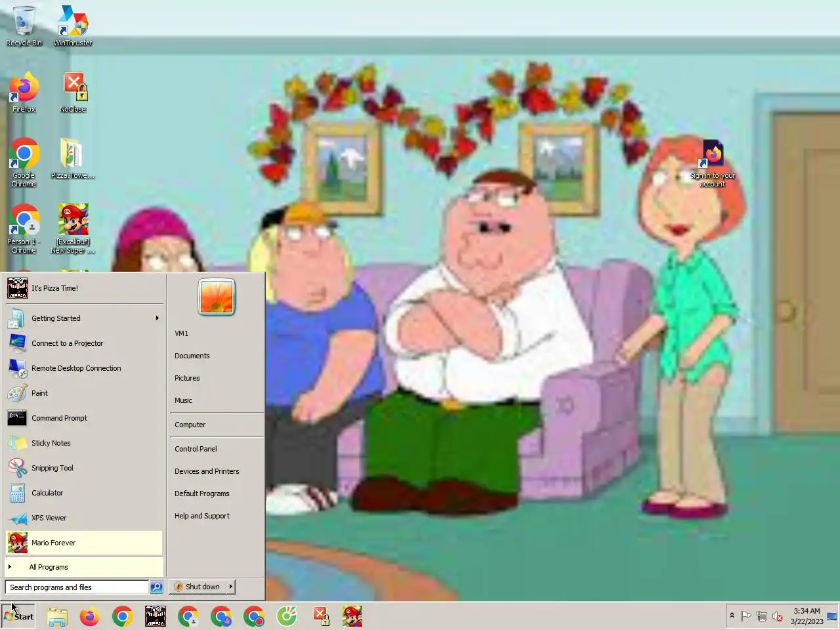Open Help and Support

pos(217,516)
